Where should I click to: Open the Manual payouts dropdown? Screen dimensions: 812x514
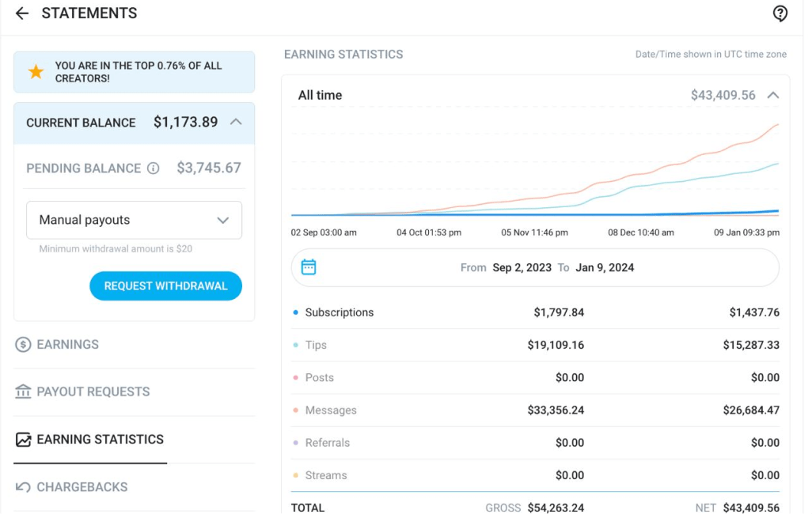click(134, 220)
